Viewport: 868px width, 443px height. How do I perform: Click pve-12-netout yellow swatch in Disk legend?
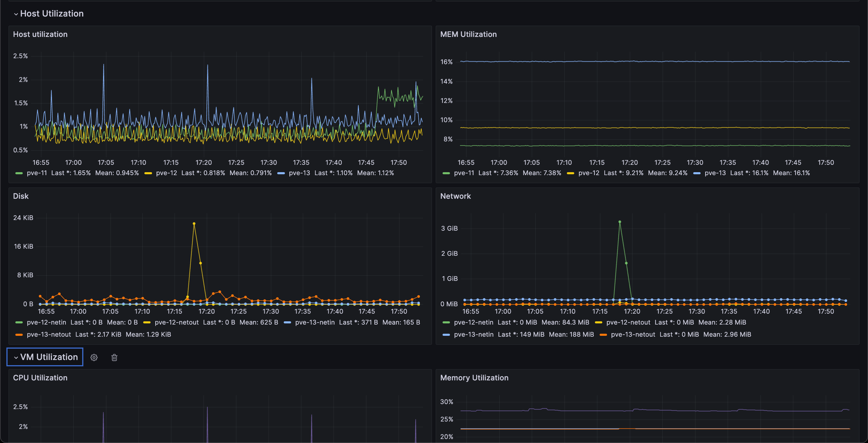[x=147, y=323]
